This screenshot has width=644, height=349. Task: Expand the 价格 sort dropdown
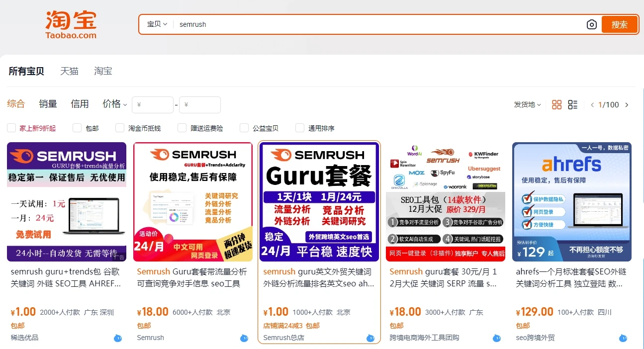click(x=115, y=104)
